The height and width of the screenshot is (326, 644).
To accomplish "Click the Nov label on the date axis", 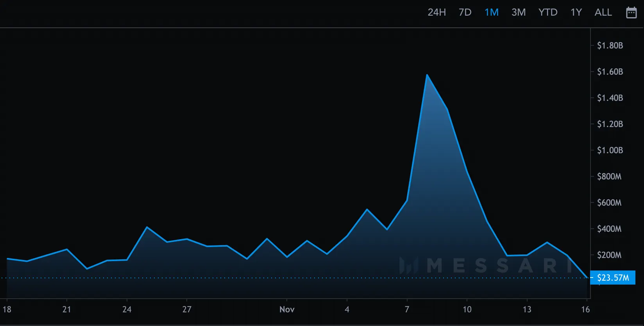I will pos(287,310).
